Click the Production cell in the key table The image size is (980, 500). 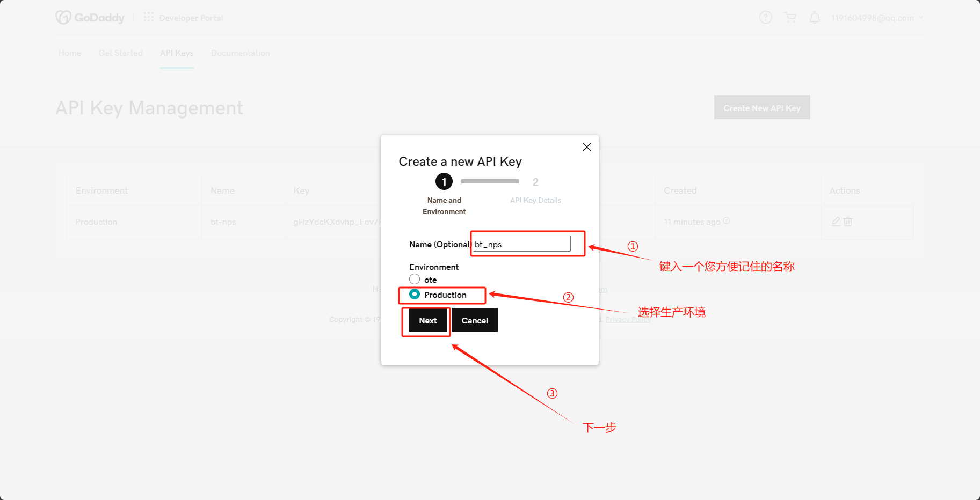[x=96, y=222]
